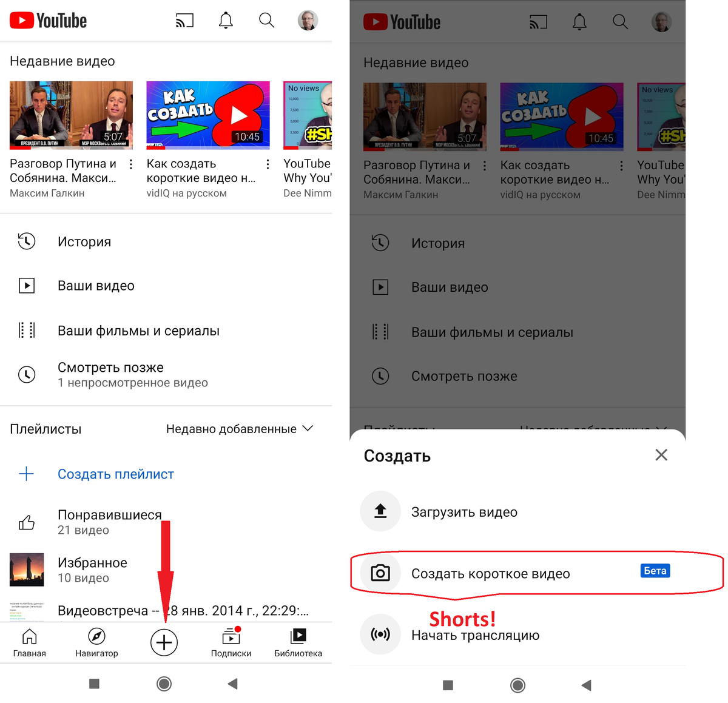Click the camera icon for Shorts
This screenshot has height=703, width=728.
380,573
